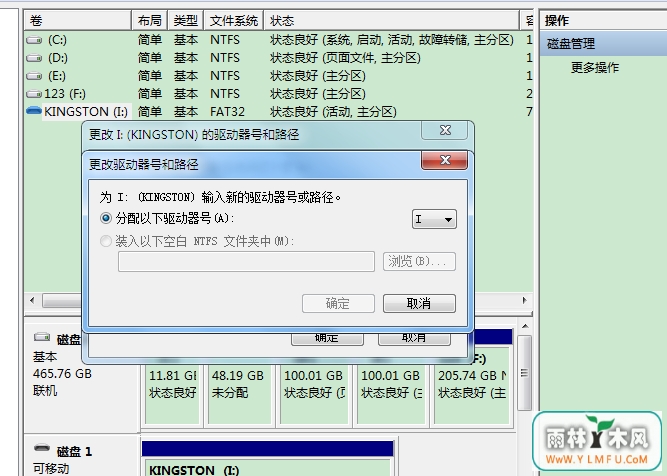Click the 磁盘 1 removable disk icon
Screen dimensions: 667x476
pyautogui.click(x=42, y=448)
